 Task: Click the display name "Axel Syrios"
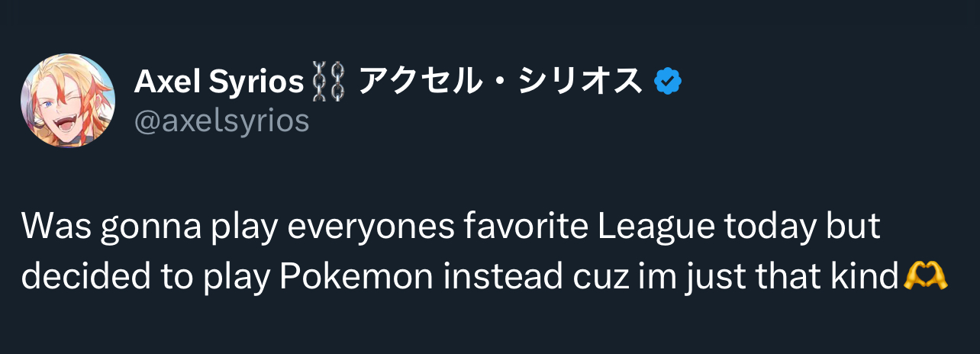[x=219, y=82]
